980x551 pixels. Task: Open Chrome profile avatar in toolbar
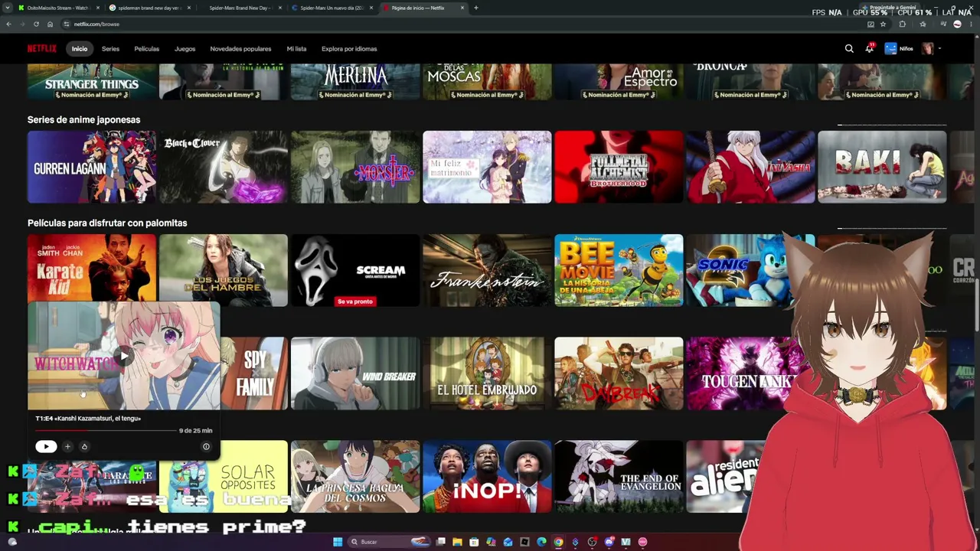(957, 24)
